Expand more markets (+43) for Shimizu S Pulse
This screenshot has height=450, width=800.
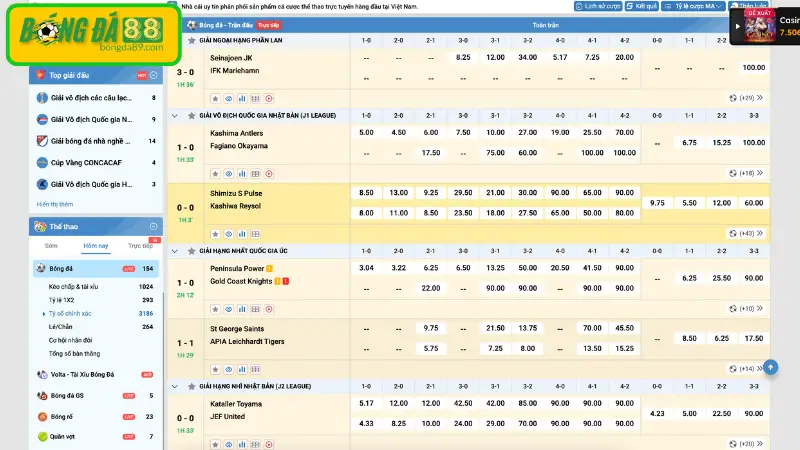pos(746,233)
